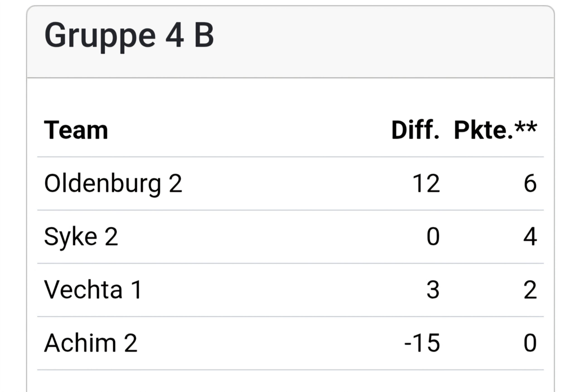This screenshot has width=580, height=392.
Task: Click Vechta 1's points value 2
Action: (530, 290)
